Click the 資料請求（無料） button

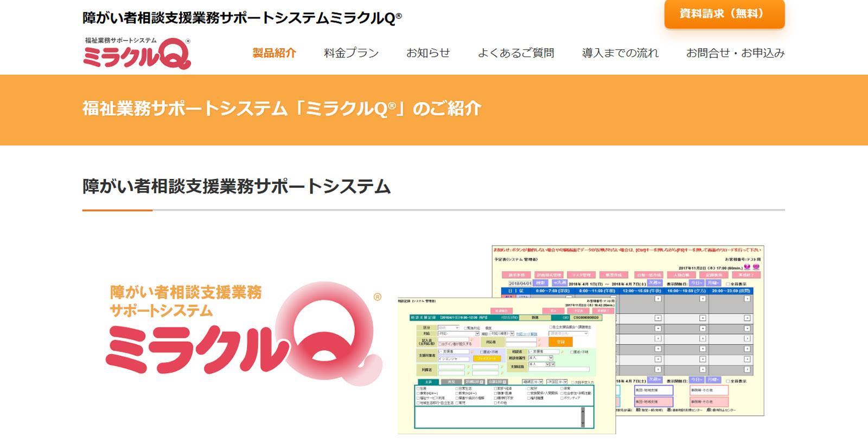tap(724, 13)
